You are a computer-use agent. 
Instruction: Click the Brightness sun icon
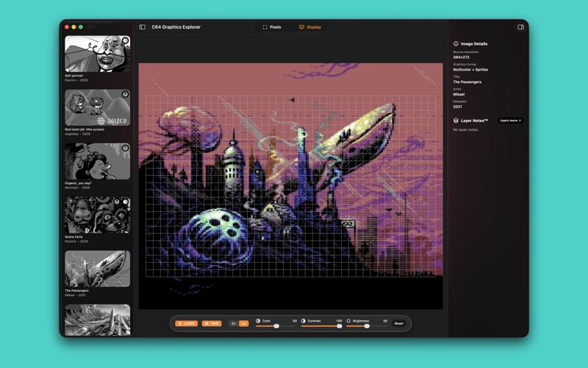coord(348,321)
